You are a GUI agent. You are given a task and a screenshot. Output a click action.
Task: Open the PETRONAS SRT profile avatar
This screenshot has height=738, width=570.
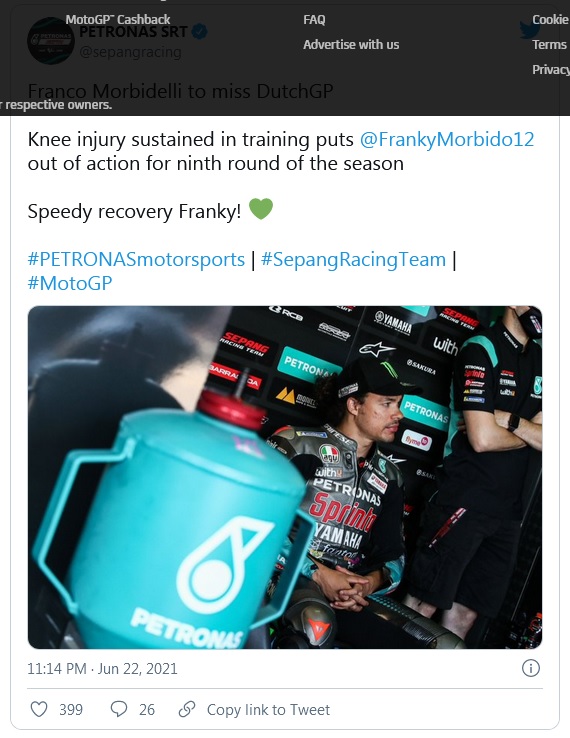tap(51, 40)
